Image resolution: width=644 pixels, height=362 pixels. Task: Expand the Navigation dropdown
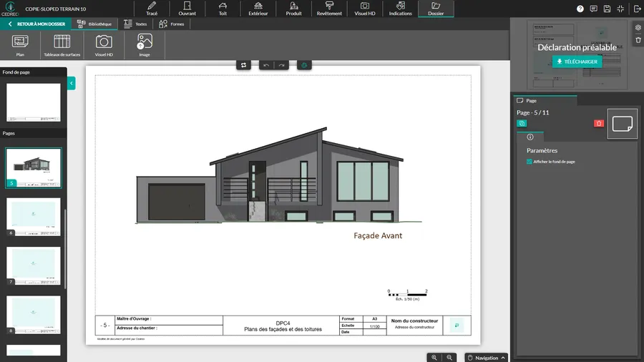point(487,358)
